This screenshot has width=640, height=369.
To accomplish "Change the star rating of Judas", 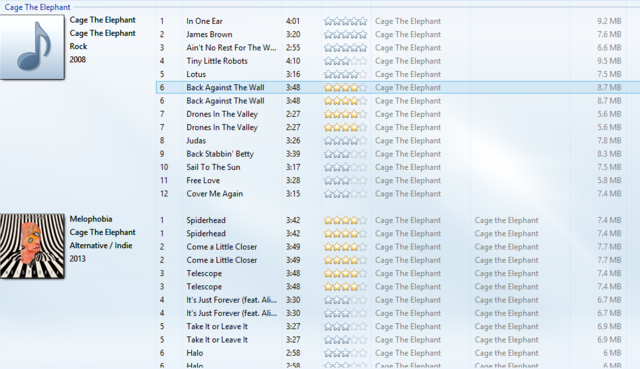I will coord(345,140).
